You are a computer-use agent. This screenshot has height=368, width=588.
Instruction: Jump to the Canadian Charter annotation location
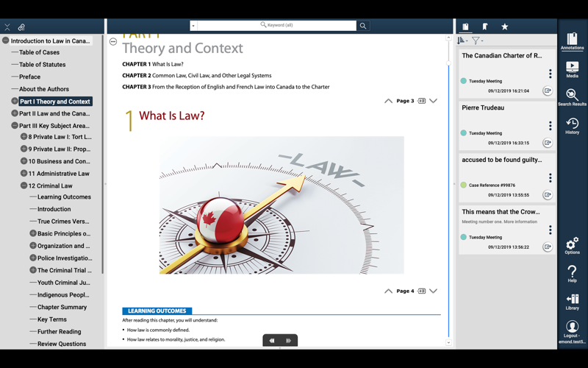click(x=547, y=91)
